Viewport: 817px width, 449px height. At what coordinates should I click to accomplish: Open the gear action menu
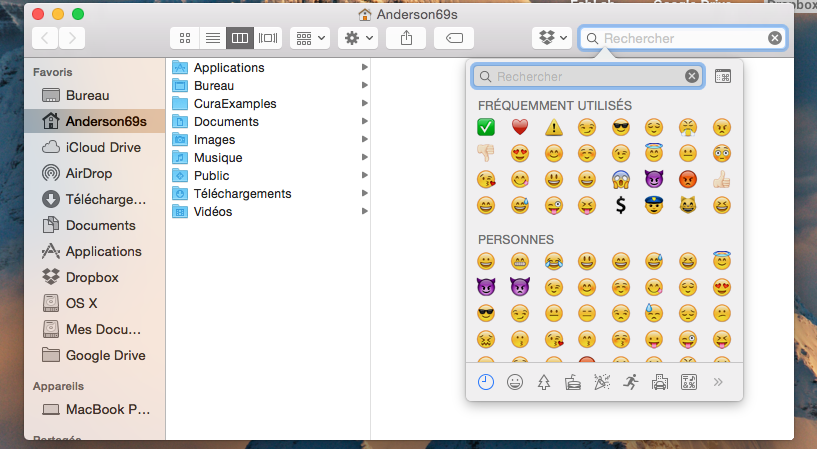point(358,38)
